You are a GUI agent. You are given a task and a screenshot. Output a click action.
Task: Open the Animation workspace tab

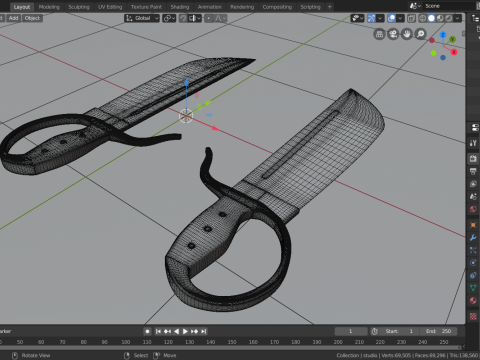pyautogui.click(x=210, y=7)
